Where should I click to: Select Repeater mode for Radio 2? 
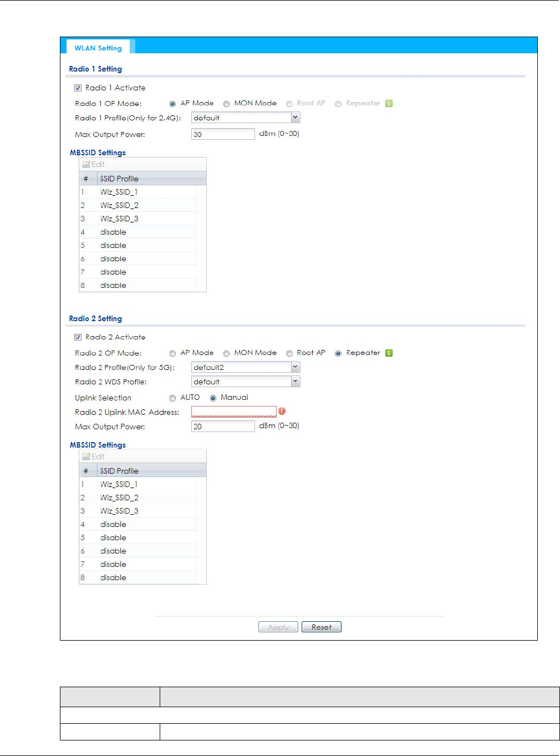338,353
